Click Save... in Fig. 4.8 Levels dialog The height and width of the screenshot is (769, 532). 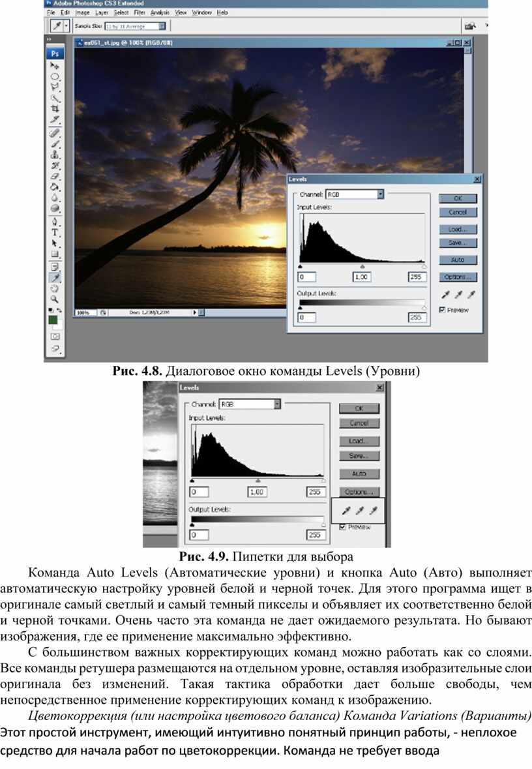(458, 243)
